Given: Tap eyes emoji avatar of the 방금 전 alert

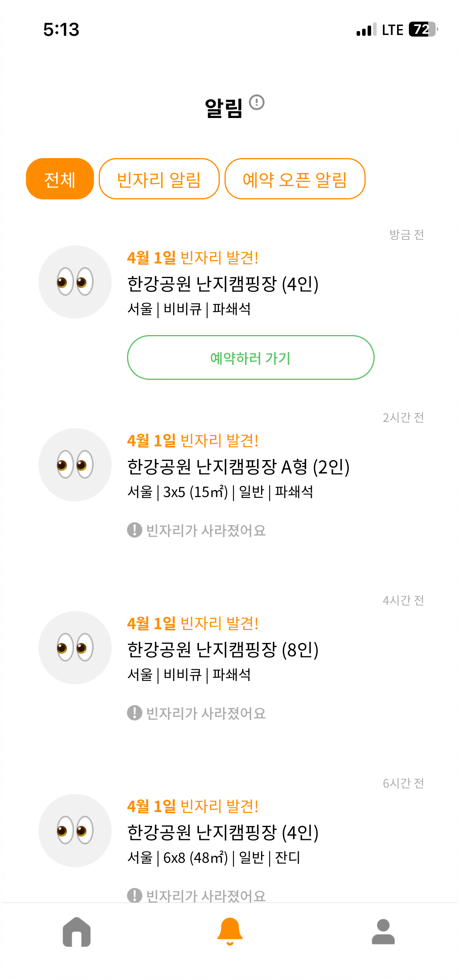Looking at the screenshot, I should 75,282.
